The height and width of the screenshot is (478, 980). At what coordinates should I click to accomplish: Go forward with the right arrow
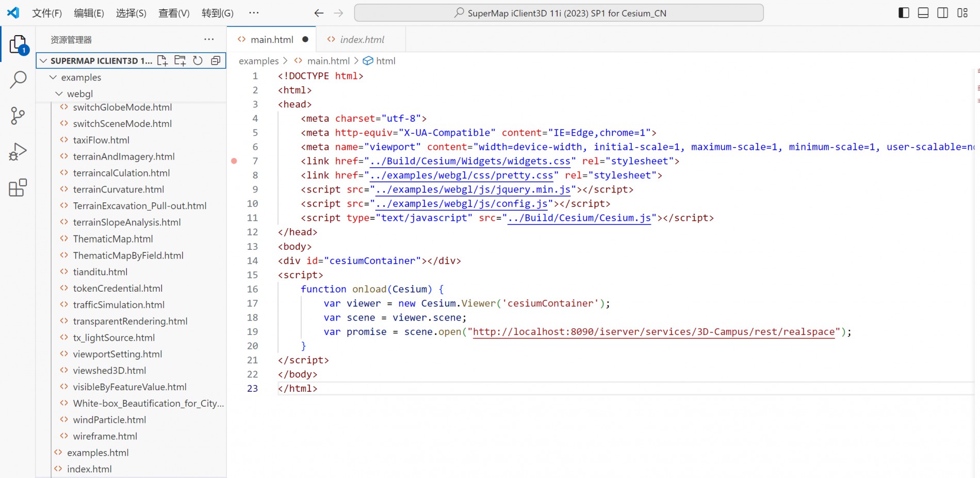tap(338, 13)
